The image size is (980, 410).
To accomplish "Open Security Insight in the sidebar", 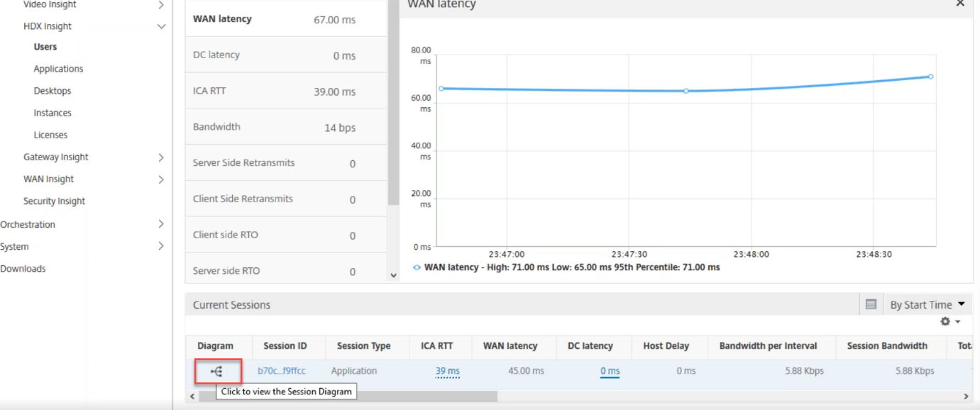I will (54, 201).
